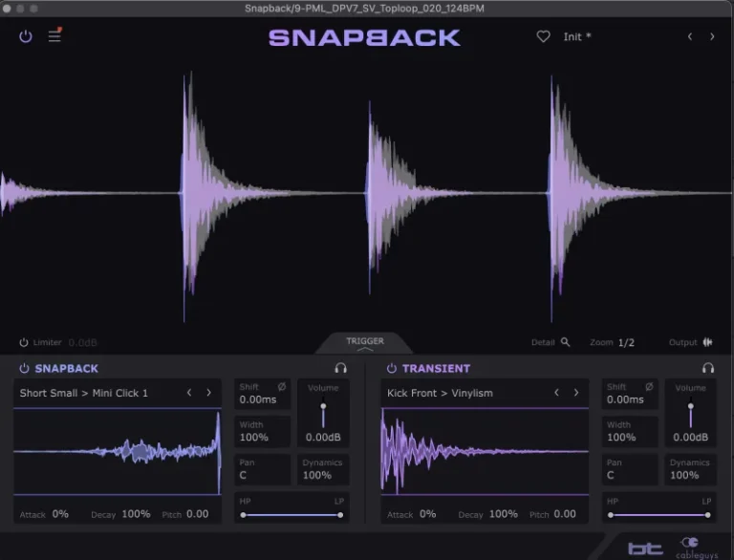Go to the previous global preset
The image size is (734, 560).
[690, 36]
